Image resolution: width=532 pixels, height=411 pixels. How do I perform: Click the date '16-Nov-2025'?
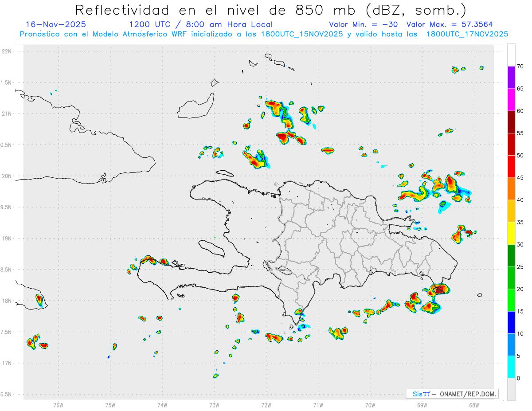[56, 24]
